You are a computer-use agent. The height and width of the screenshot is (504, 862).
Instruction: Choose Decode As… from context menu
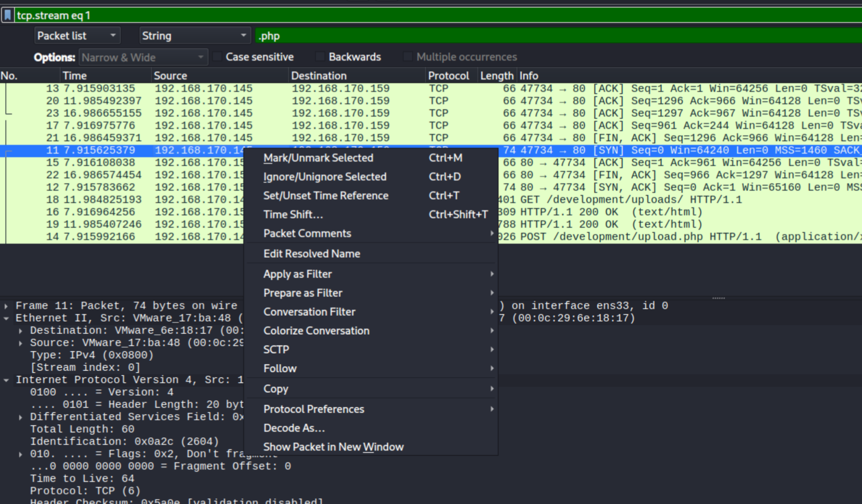pos(372,428)
